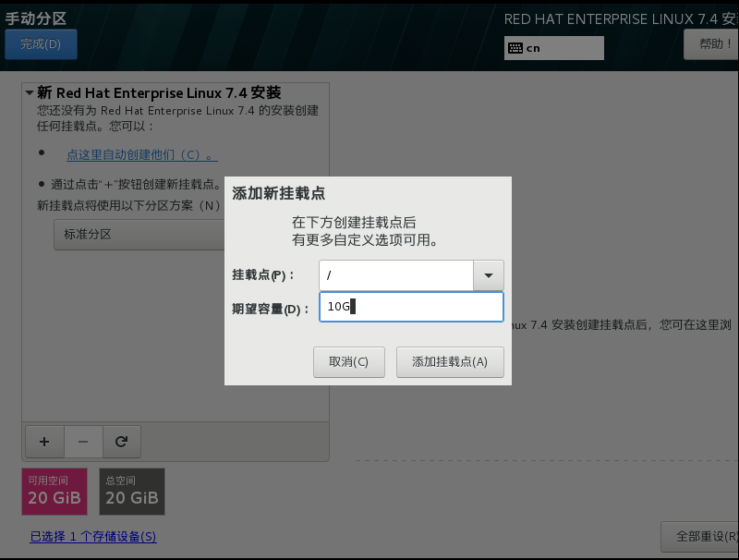Click the desired capacity field showing 10G

pyautogui.click(x=411, y=307)
